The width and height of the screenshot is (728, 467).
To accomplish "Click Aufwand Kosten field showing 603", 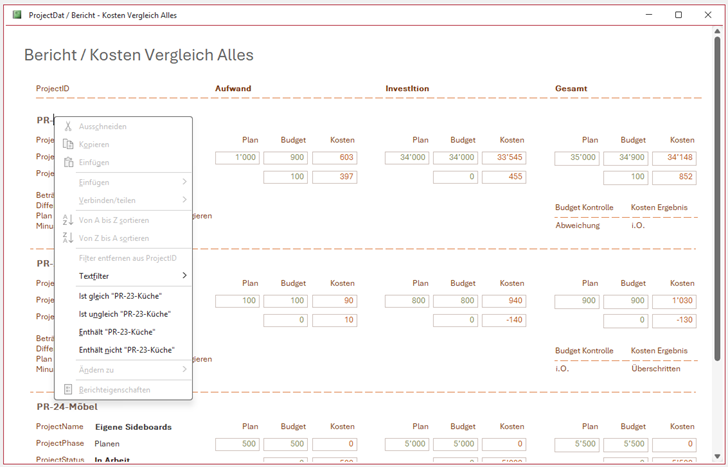I will point(335,157).
